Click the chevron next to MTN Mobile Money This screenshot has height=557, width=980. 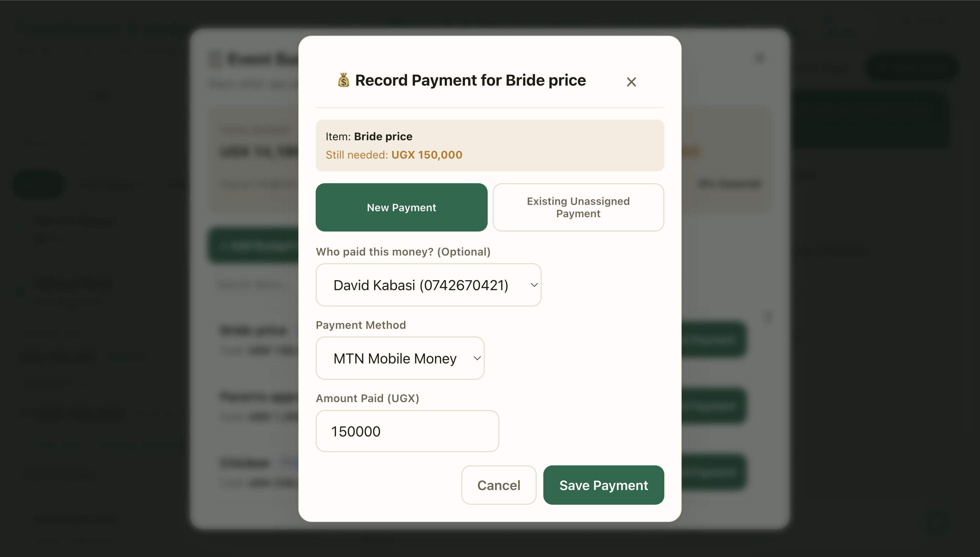click(x=477, y=358)
